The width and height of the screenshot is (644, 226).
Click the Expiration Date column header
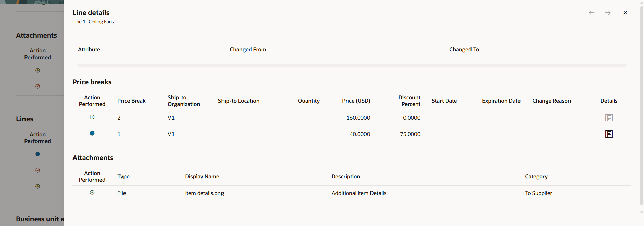[501, 101]
